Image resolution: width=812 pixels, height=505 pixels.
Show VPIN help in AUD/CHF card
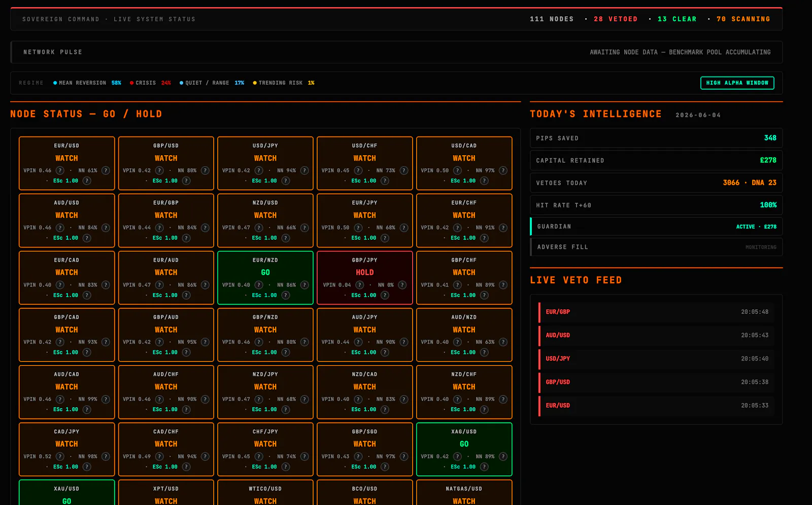[x=159, y=399]
